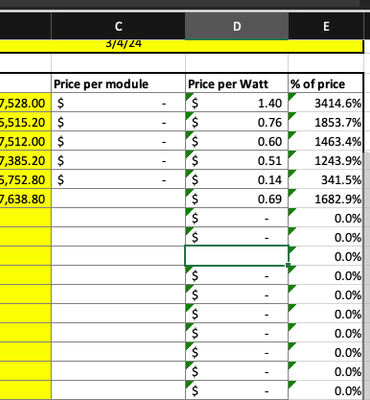
Task: Select column E header
Action: (x=326, y=26)
